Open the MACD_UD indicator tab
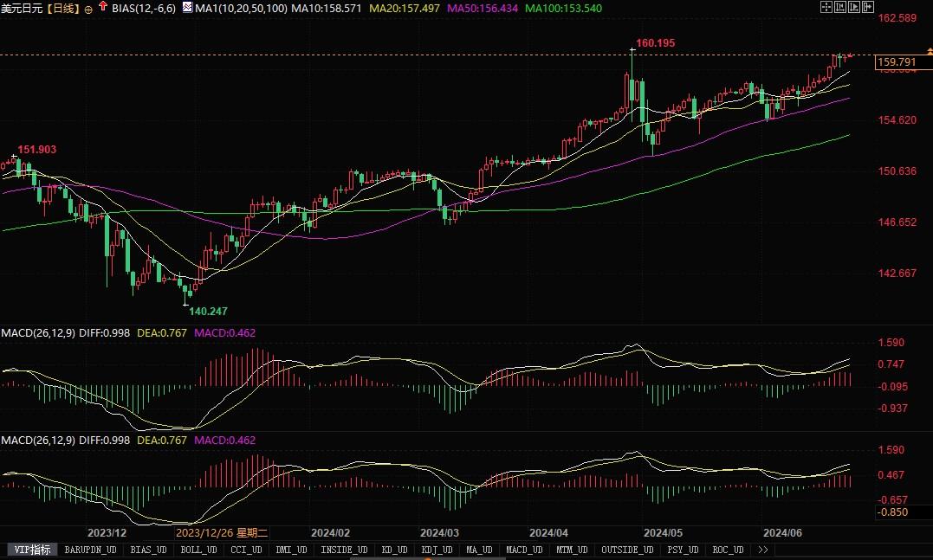This screenshot has width=933, height=560. tap(524, 550)
